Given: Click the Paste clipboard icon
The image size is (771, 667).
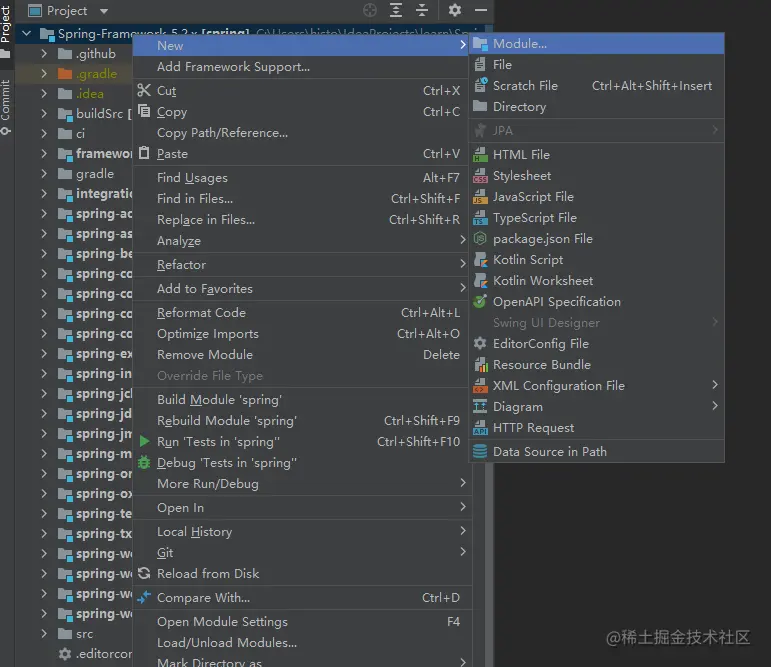Looking at the screenshot, I should point(144,153).
